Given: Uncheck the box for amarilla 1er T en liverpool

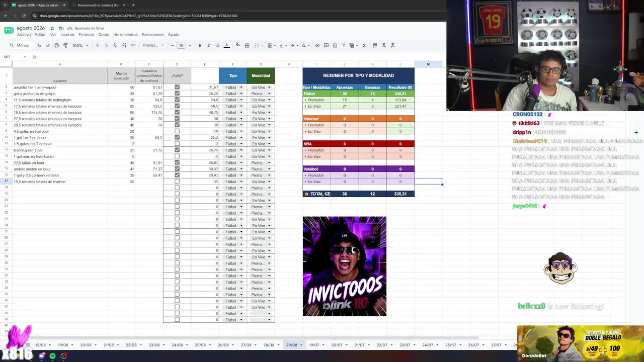Looking at the screenshot, I should click(177, 87).
